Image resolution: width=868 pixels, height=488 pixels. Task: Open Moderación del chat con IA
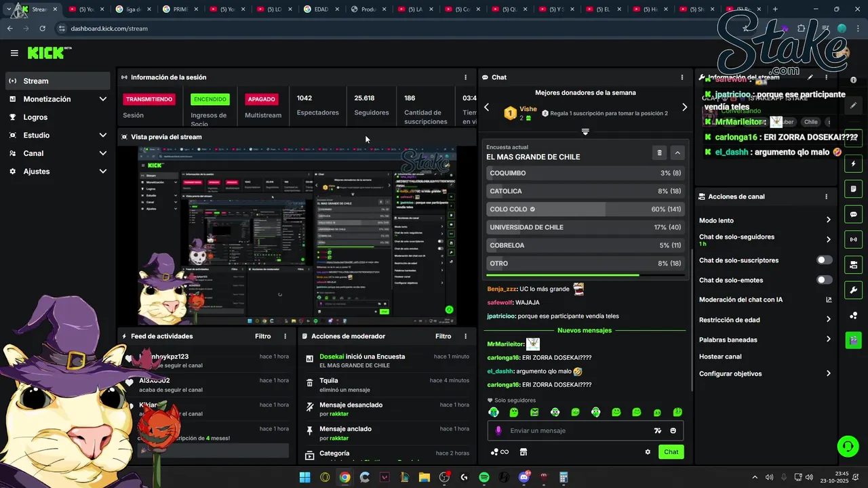coord(765,300)
